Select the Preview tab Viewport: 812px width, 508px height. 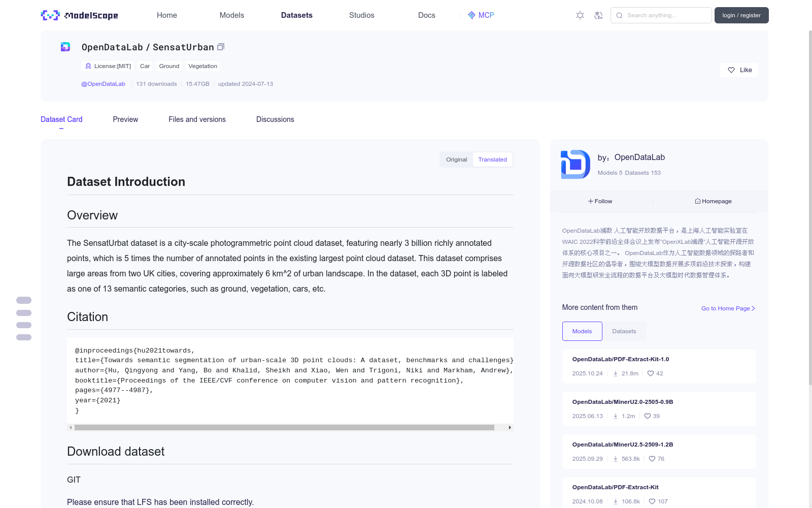click(125, 119)
